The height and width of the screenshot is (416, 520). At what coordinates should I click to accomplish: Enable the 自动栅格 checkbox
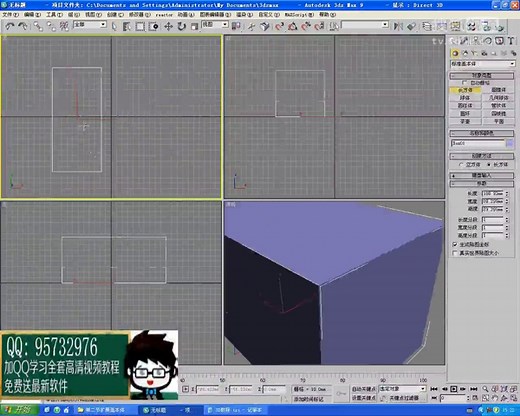[464, 82]
